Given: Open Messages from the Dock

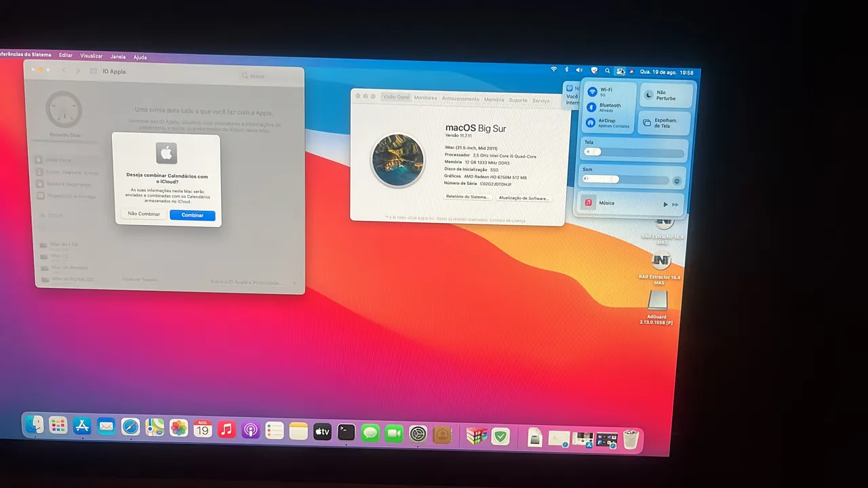Looking at the screenshot, I should point(370,433).
